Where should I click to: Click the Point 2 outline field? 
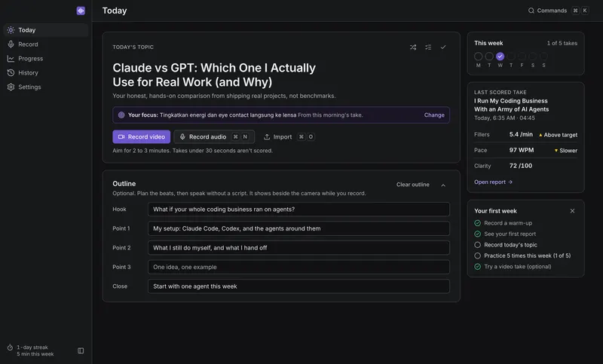click(x=298, y=247)
